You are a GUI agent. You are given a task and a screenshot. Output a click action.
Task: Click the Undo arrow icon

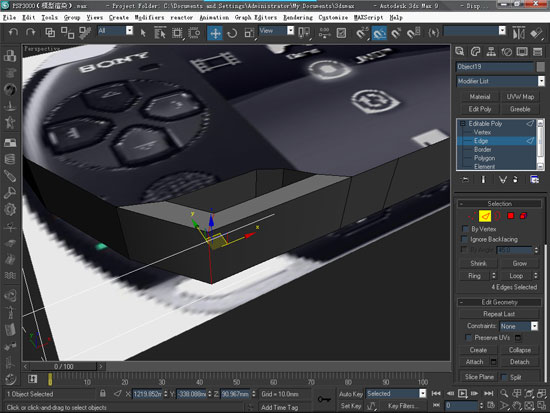pyautogui.click(x=13, y=33)
